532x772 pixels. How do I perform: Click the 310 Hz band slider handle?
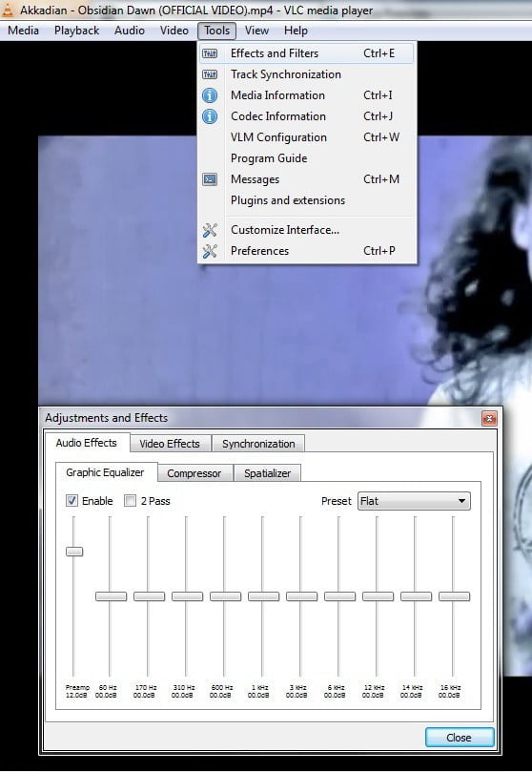(x=187, y=596)
